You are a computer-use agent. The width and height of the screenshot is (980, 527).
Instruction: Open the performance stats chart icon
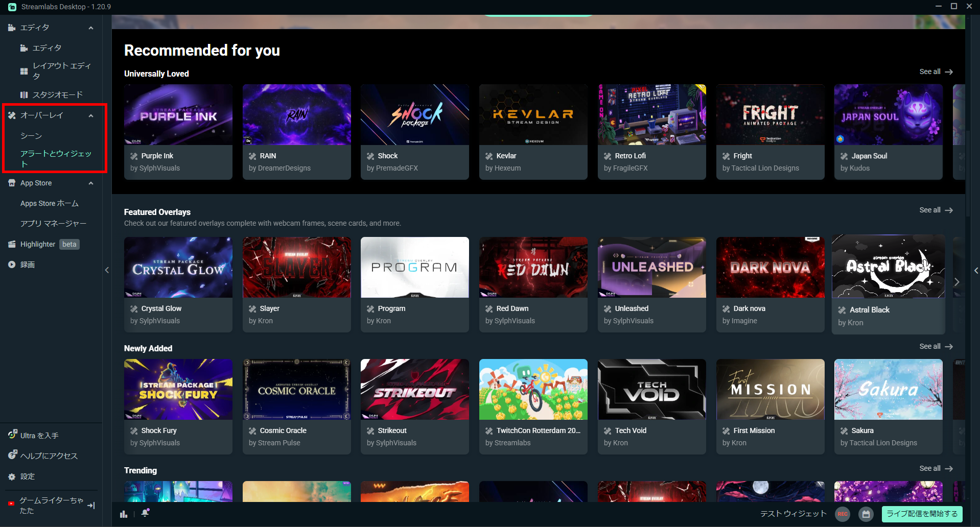[x=124, y=514]
